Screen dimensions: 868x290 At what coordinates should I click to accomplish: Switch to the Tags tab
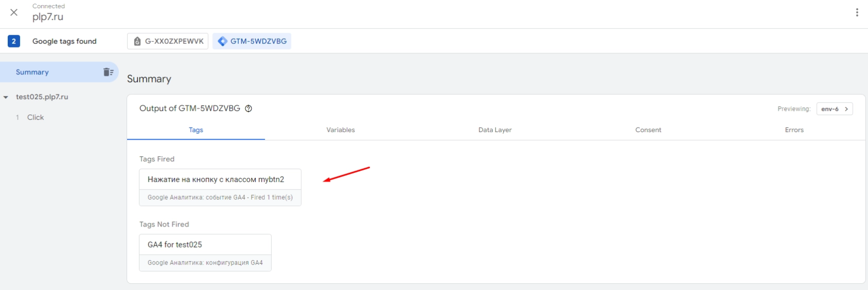click(196, 130)
